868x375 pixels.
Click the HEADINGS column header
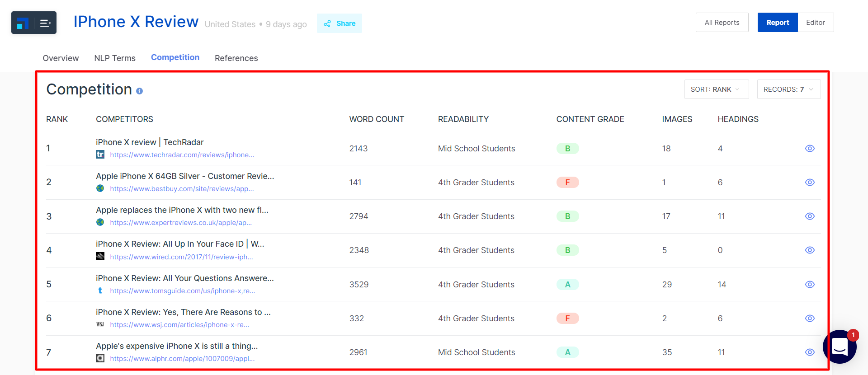(x=738, y=119)
